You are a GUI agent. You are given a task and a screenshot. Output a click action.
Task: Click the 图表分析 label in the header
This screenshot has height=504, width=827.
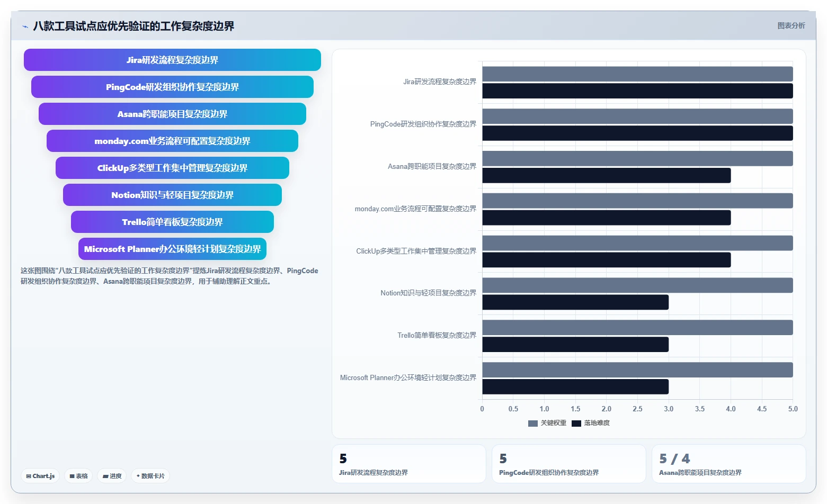tap(791, 25)
